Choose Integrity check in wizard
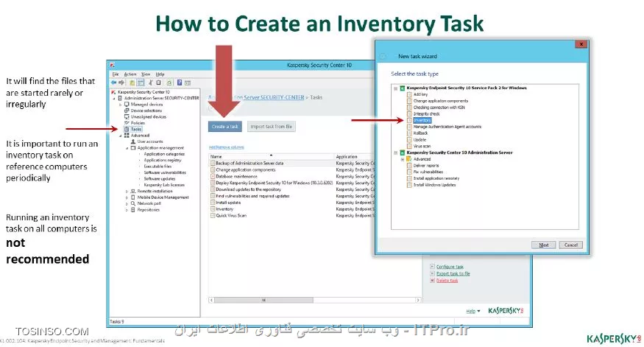Screen dimensions: 644x347 pos(426,114)
